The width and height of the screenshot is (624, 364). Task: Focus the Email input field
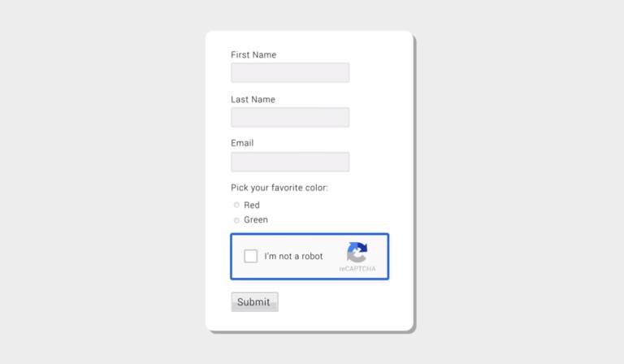(290, 162)
